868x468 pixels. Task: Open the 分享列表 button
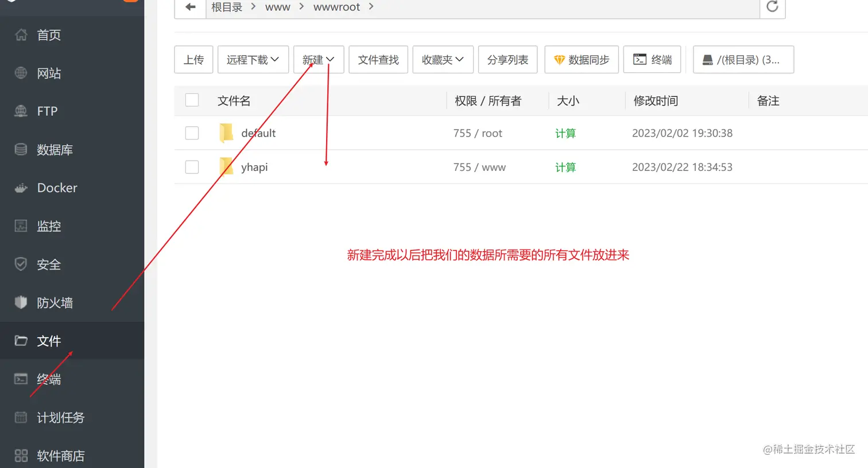pyautogui.click(x=507, y=60)
